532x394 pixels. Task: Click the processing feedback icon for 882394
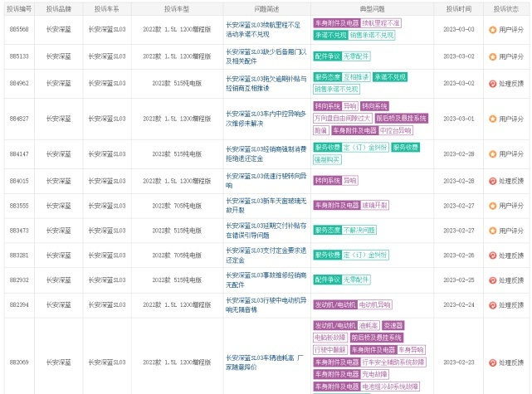point(492,305)
